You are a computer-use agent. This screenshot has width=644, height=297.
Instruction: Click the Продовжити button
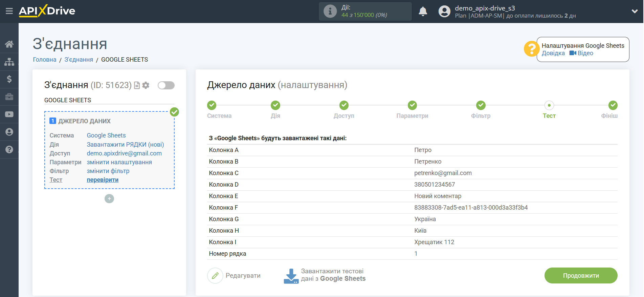[581, 276]
